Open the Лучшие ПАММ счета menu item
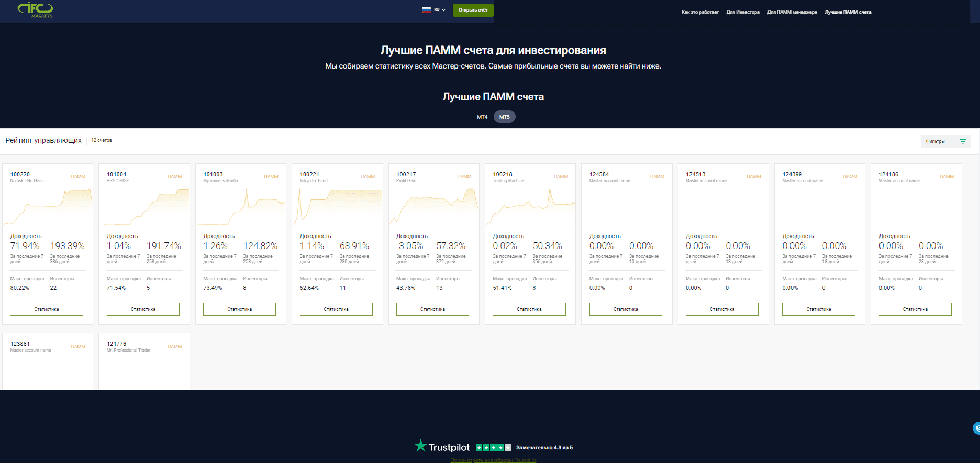 tap(848, 12)
